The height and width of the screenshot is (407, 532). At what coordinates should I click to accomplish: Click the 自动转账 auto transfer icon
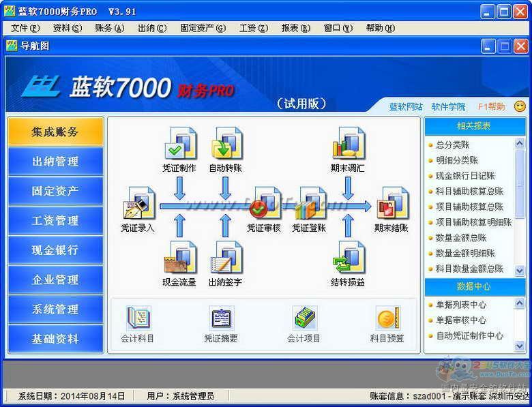click(225, 144)
